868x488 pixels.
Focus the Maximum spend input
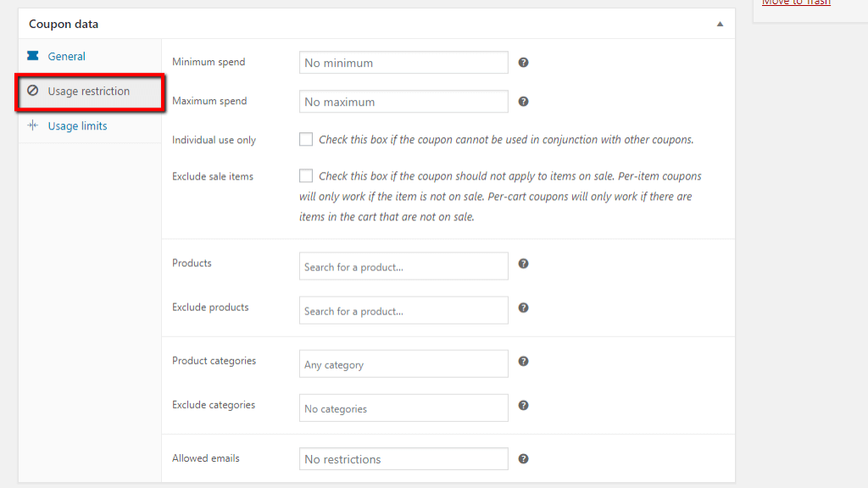pos(403,102)
